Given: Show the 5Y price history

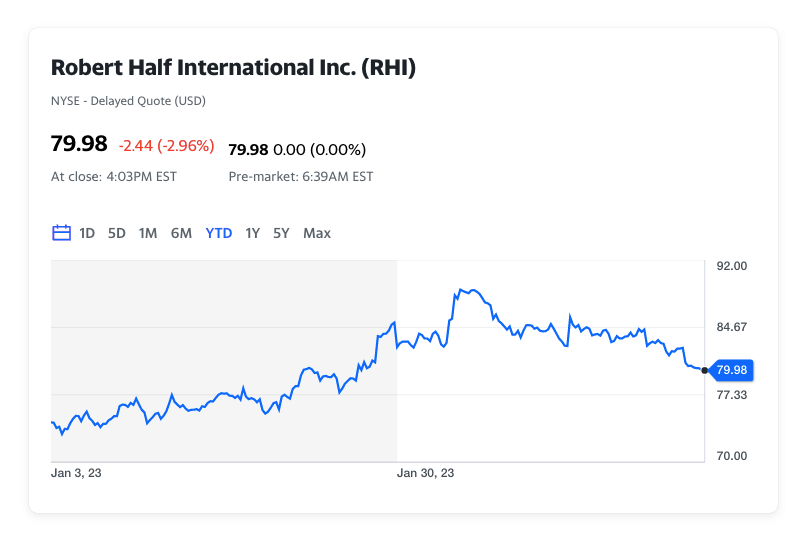Looking at the screenshot, I should coord(281,233).
